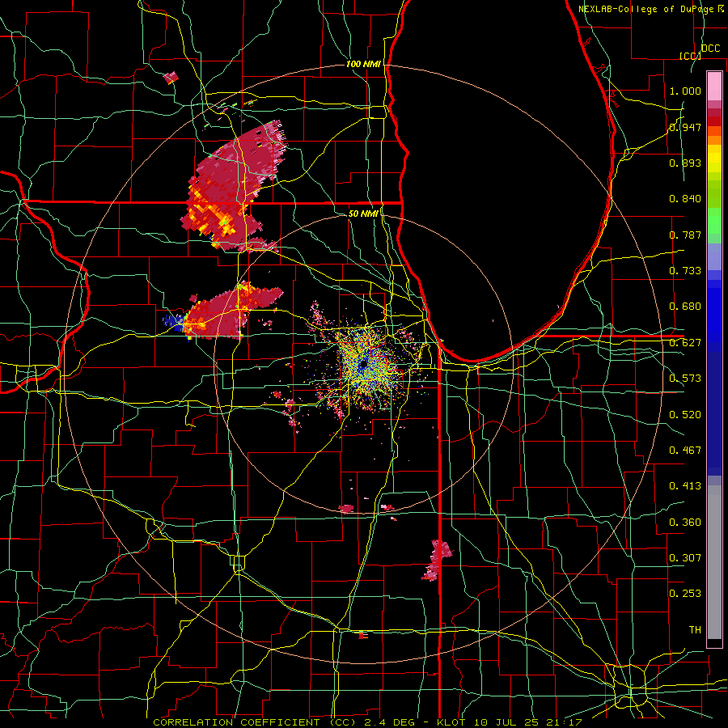
Task: Pick the gray segment of the color bar
Action: click(714, 562)
